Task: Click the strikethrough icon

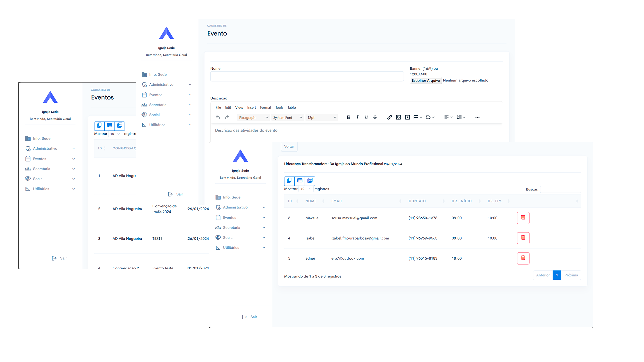Action: (x=375, y=117)
